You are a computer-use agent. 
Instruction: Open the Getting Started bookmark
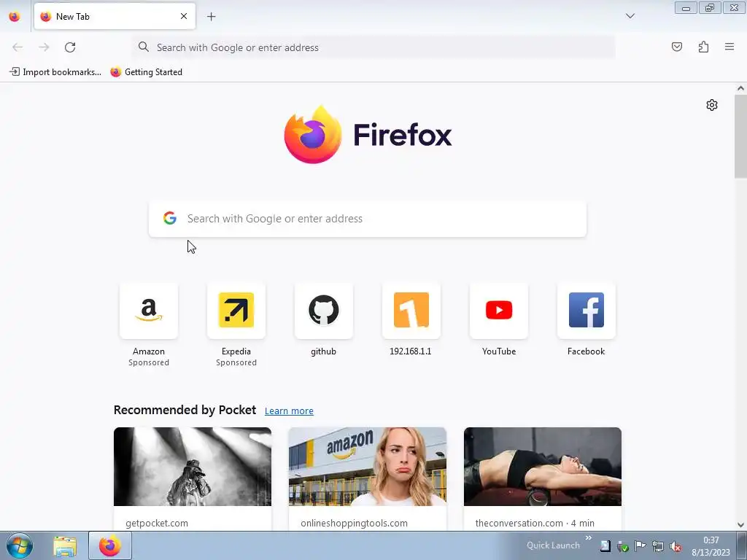[146, 72]
